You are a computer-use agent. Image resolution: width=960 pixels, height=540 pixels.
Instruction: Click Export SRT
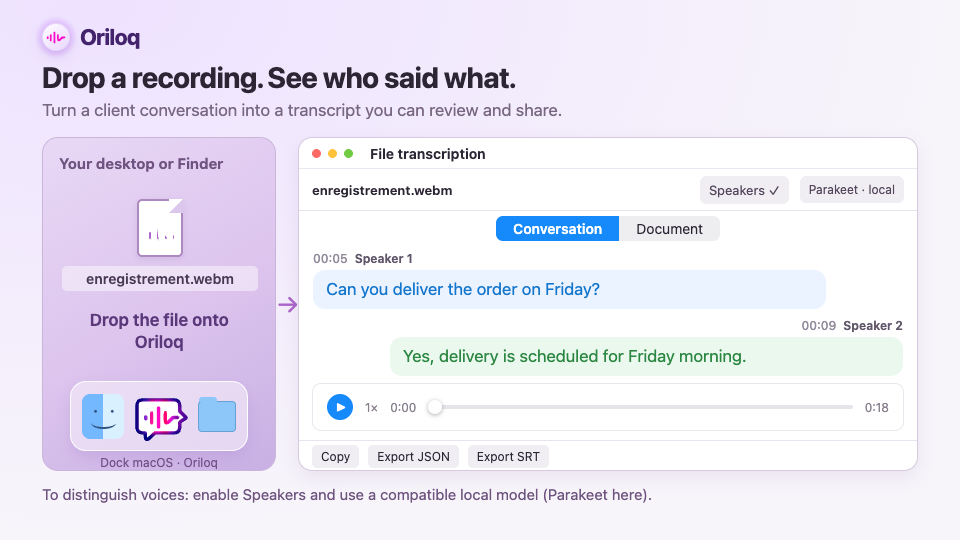point(508,457)
